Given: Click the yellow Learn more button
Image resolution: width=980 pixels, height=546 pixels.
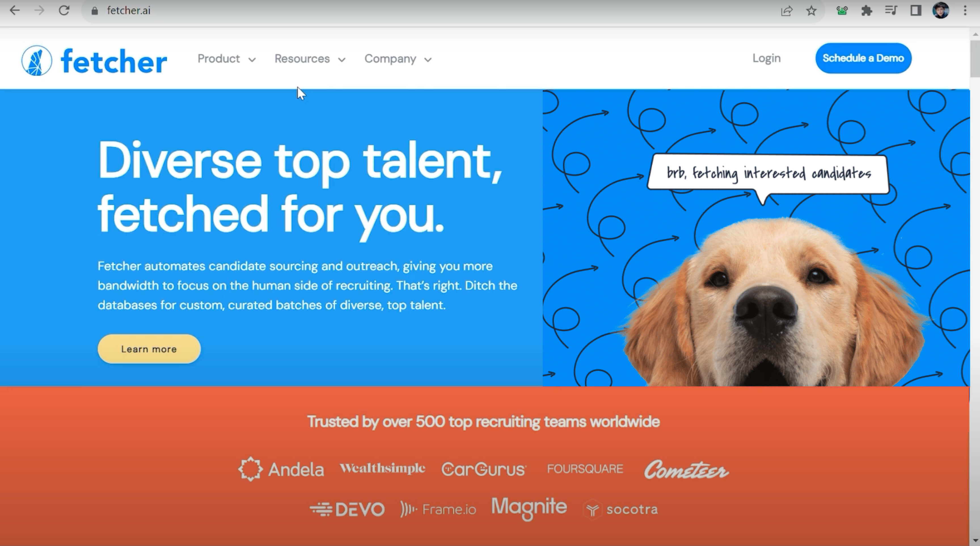Looking at the screenshot, I should [x=149, y=349].
